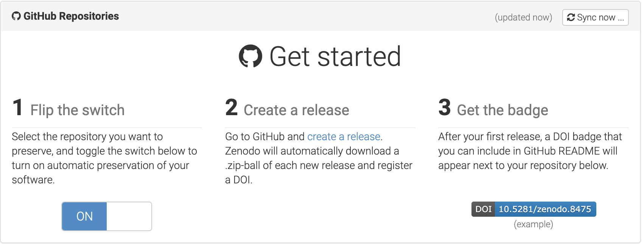The height and width of the screenshot is (244, 644).
Task: Click the (updated now) status text
Action: (523, 17)
